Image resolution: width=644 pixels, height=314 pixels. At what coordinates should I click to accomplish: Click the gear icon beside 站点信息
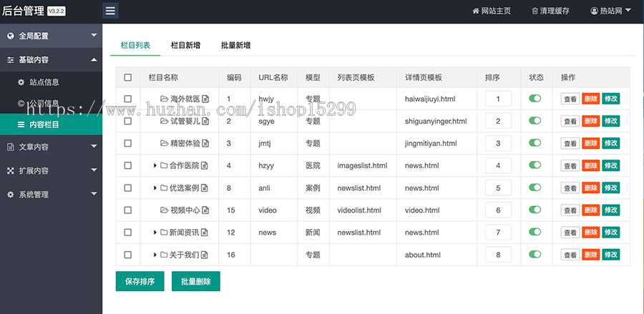(x=21, y=82)
